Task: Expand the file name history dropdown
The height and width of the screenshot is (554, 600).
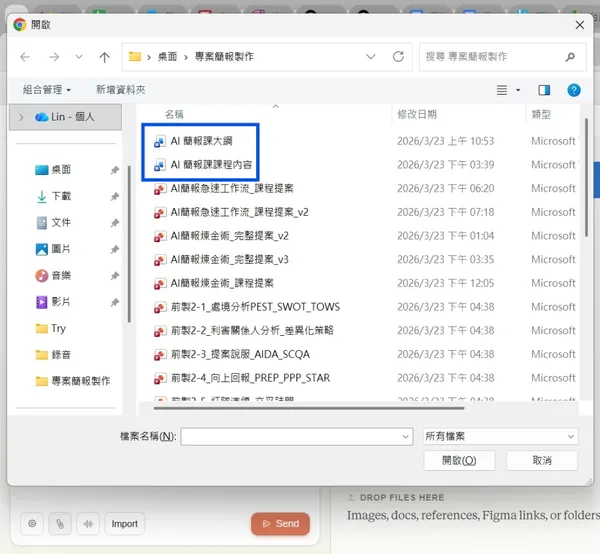Action: click(405, 437)
